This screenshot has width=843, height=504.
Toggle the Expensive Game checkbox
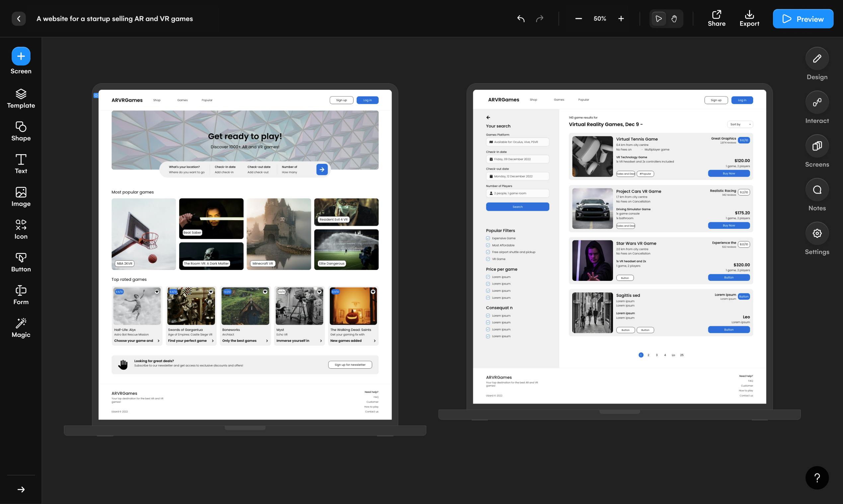click(x=488, y=238)
